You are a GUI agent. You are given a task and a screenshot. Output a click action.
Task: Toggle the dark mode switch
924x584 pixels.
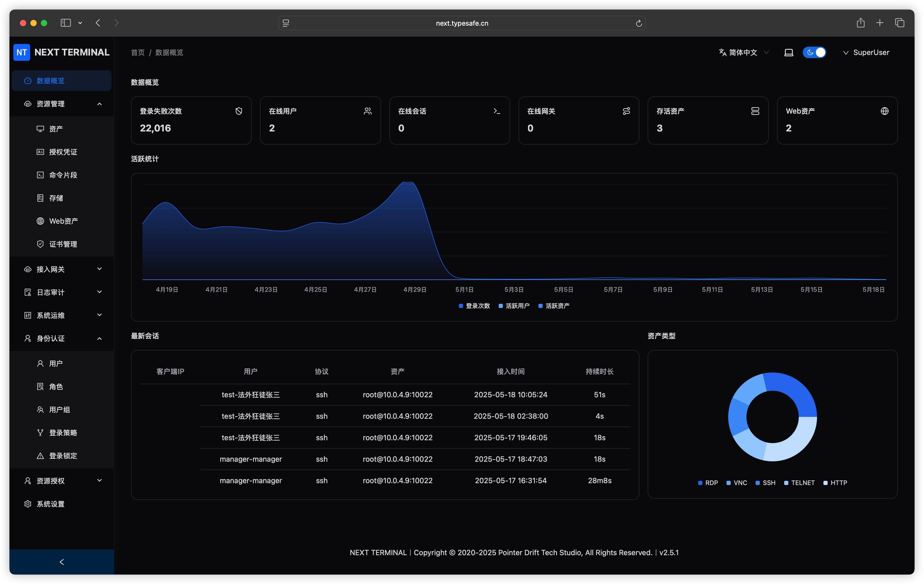[814, 53]
